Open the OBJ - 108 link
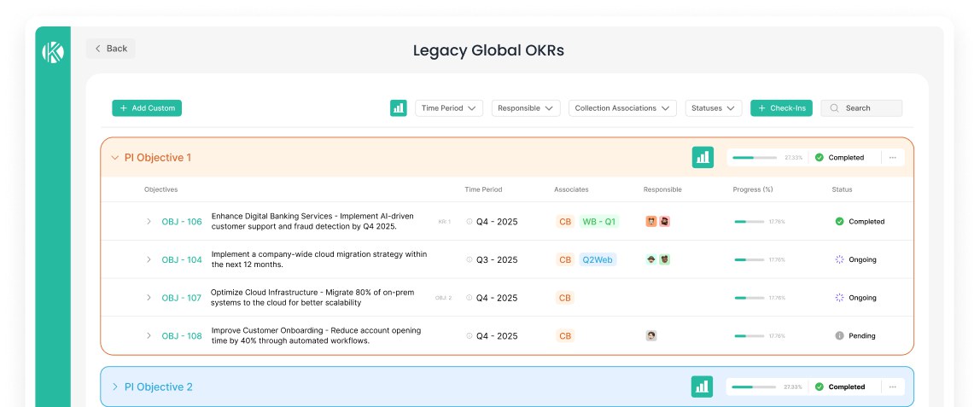The width and height of the screenshot is (980, 407). coord(182,336)
